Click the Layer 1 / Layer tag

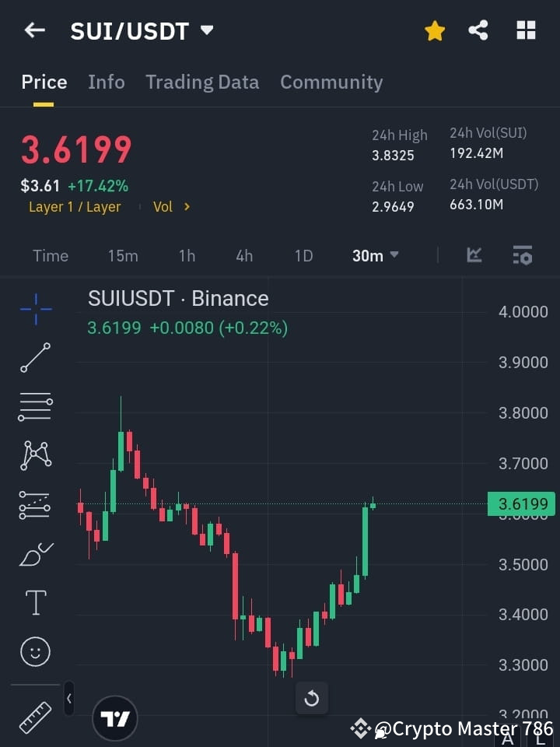(75, 207)
